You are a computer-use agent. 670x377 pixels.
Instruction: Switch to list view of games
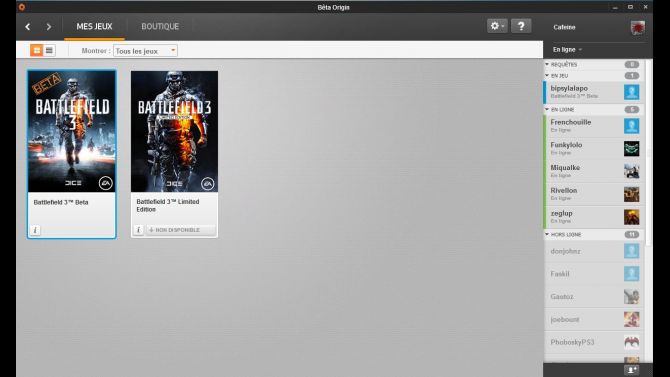(49, 50)
